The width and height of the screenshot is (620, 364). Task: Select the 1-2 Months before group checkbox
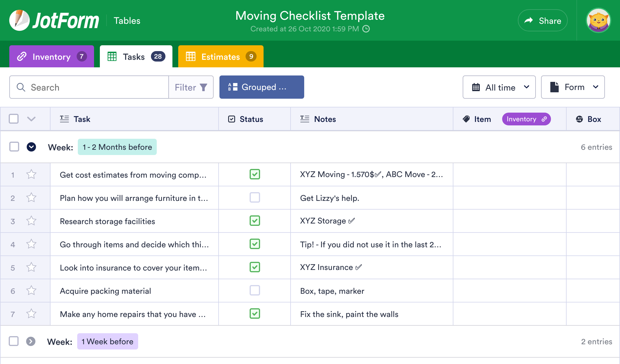(x=14, y=147)
